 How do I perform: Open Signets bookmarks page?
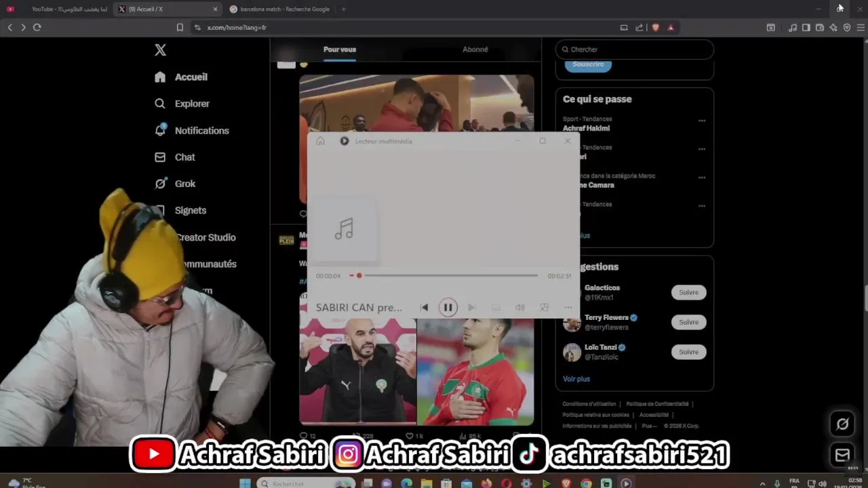[x=190, y=211]
